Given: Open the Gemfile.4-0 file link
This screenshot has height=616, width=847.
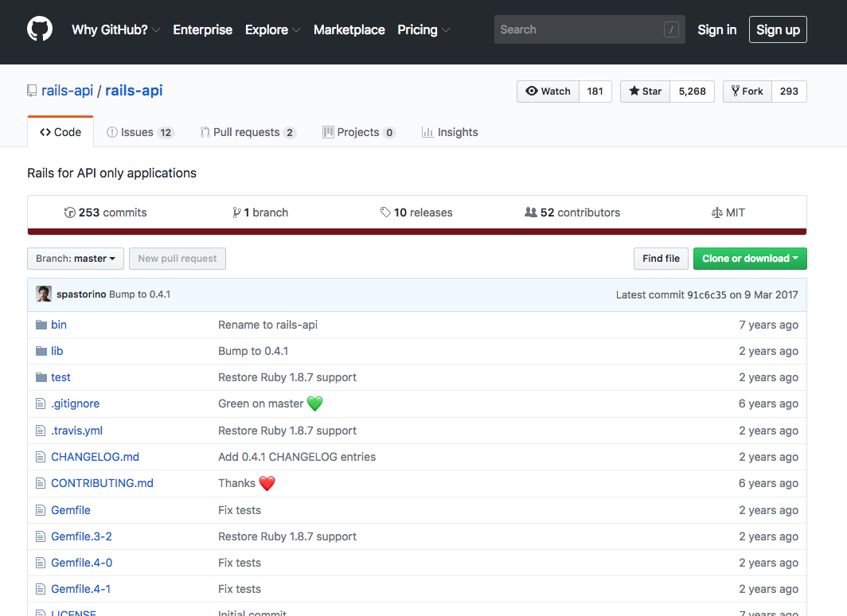Looking at the screenshot, I should [x=81, y=563].
